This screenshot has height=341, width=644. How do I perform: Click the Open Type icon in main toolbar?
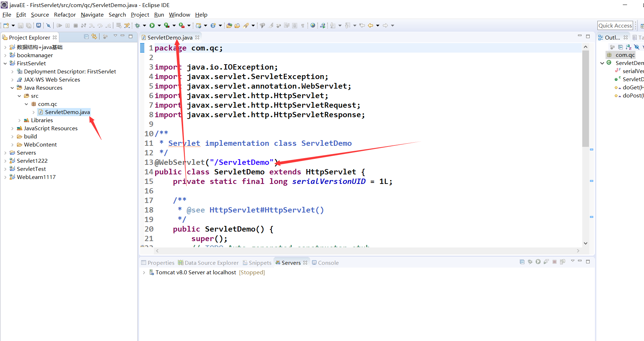pyautogui.click(x=229, y=25)
